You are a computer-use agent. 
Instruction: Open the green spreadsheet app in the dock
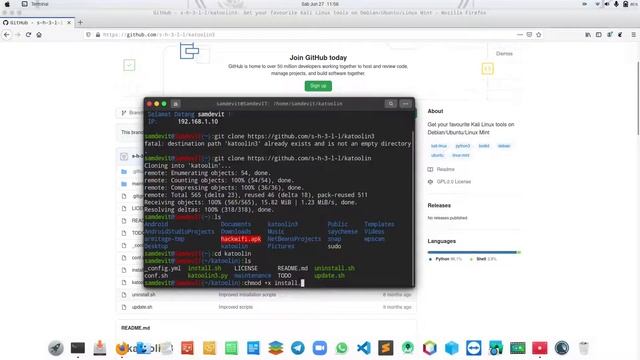click(x=231, y=348)
